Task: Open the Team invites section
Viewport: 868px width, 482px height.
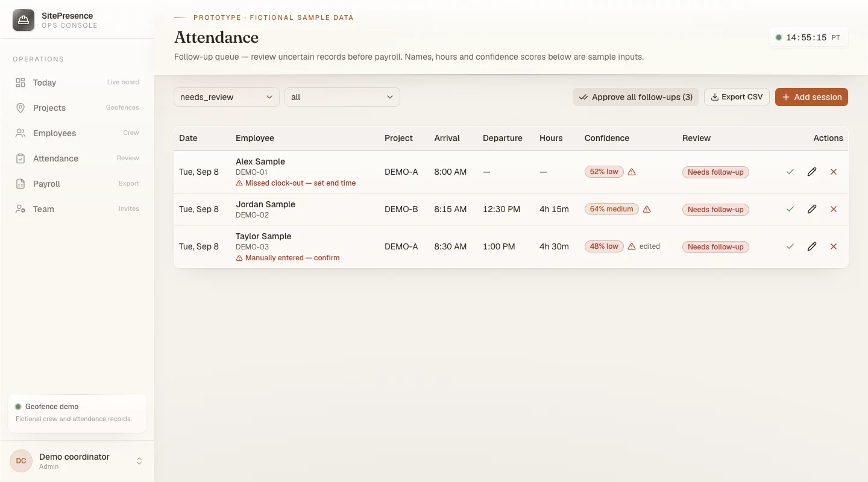Action: (77, 209)
